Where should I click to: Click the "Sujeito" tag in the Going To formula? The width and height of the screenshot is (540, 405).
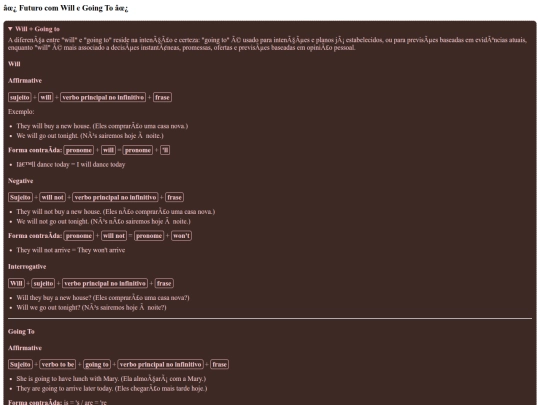point(20,364)
